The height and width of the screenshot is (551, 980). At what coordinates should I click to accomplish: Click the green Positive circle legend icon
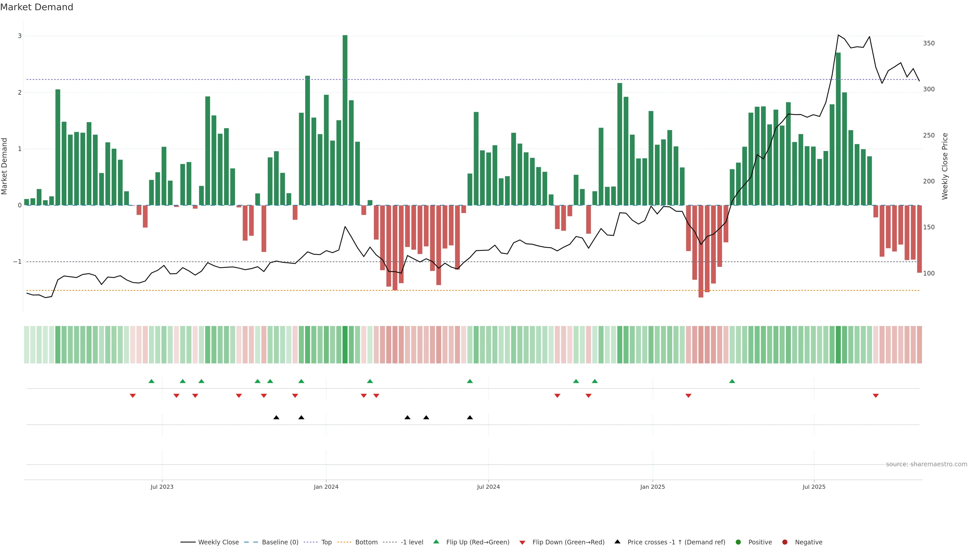click(738, 542)
